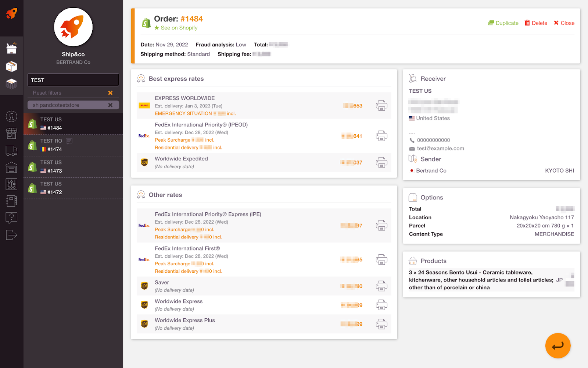Select order #1484 TEST US
Viewport: 588px width, 368px height.
(x=73, y=124)
